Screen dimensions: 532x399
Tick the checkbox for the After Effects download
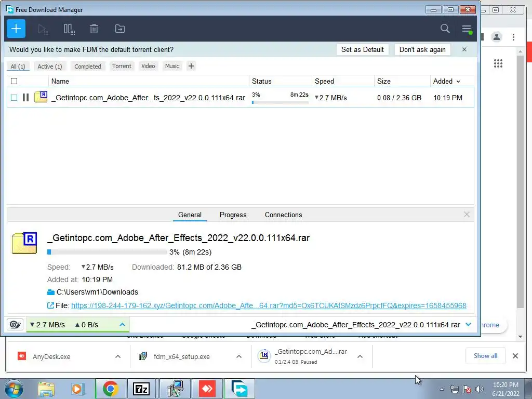pyautogui.click(x=14, y=98)
